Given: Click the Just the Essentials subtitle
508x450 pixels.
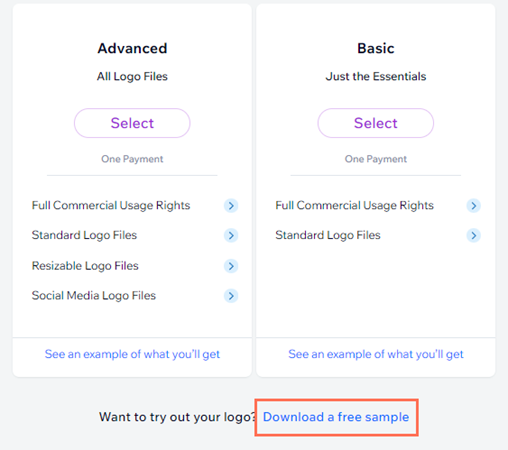Looking at the screenshot, I should (x=376, y=76).
